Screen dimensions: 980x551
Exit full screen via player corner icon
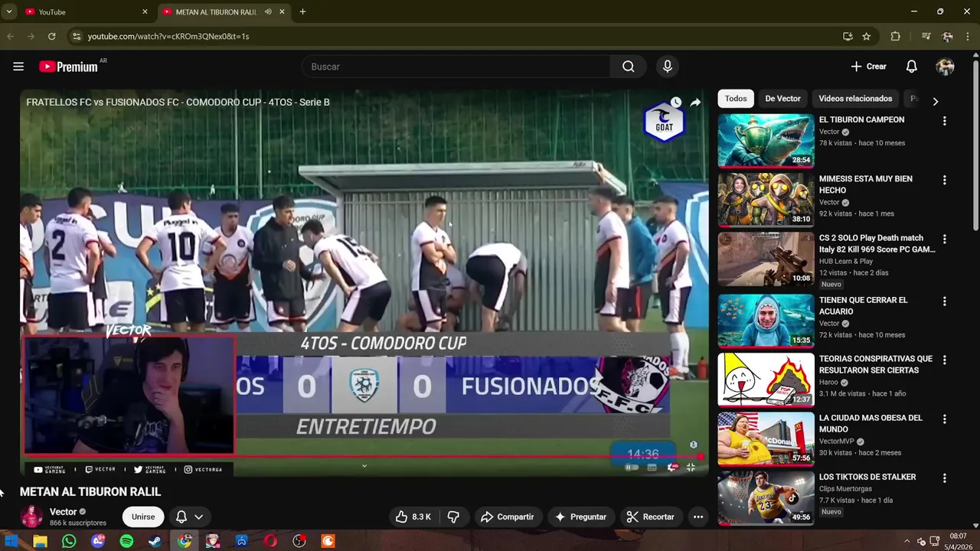(x=691, y=467)
